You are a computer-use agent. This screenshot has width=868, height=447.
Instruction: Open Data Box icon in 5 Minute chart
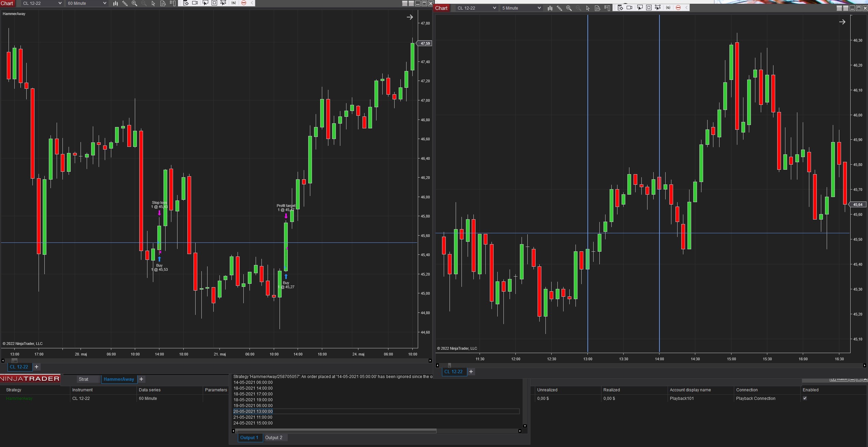click(x=597, y=8)
